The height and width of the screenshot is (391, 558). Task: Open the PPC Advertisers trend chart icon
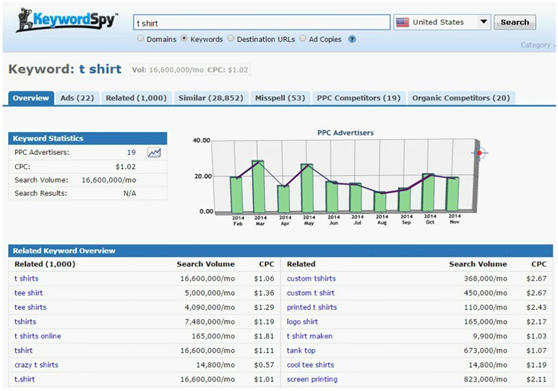pyautogui.click(x=154, y=153)
